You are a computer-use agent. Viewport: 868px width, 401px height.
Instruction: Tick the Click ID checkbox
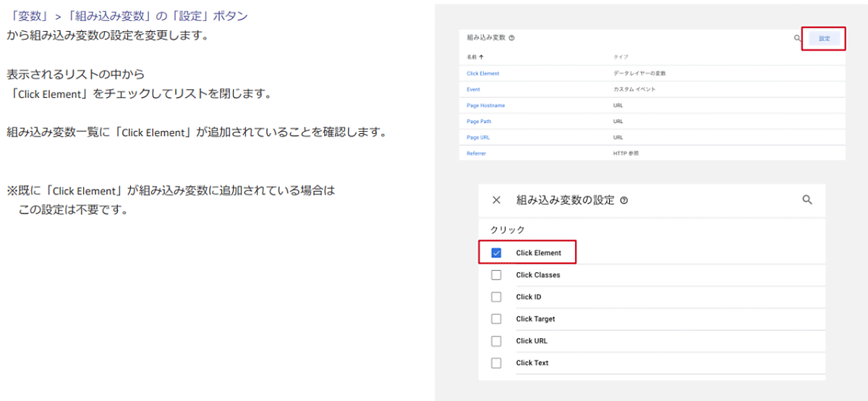(x=496, y=297)
